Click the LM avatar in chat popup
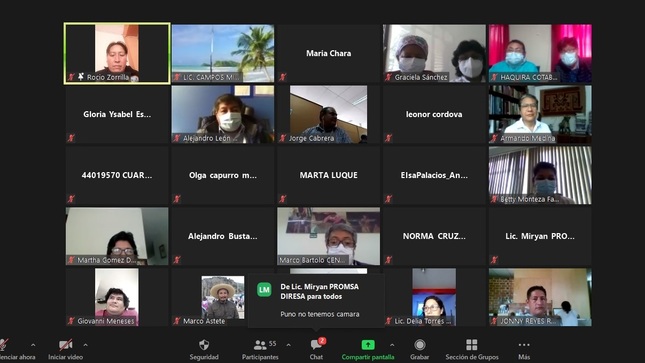Screen dimensions: 645x363 264,290
